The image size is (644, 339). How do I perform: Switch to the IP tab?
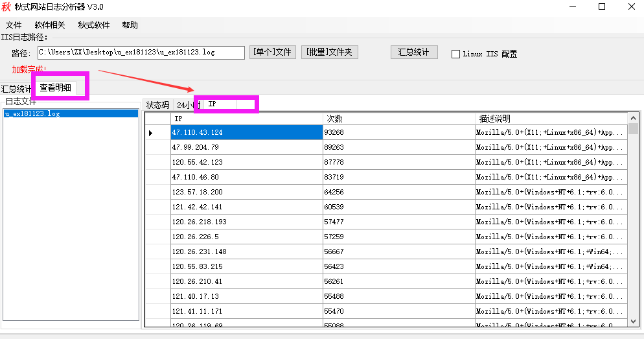pyautogui.click(x=213, y=104)
